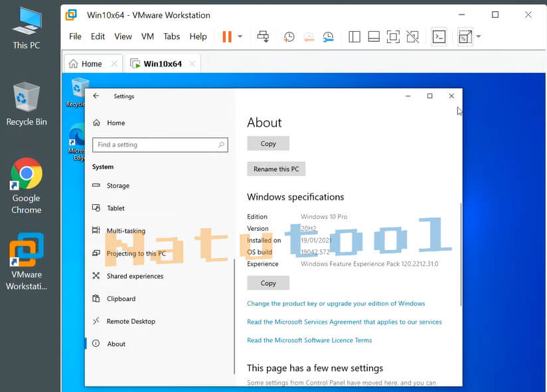547x392 pixels.
Task: Click the About page vertical scrollbar
Action: click(x=460, y=252)
